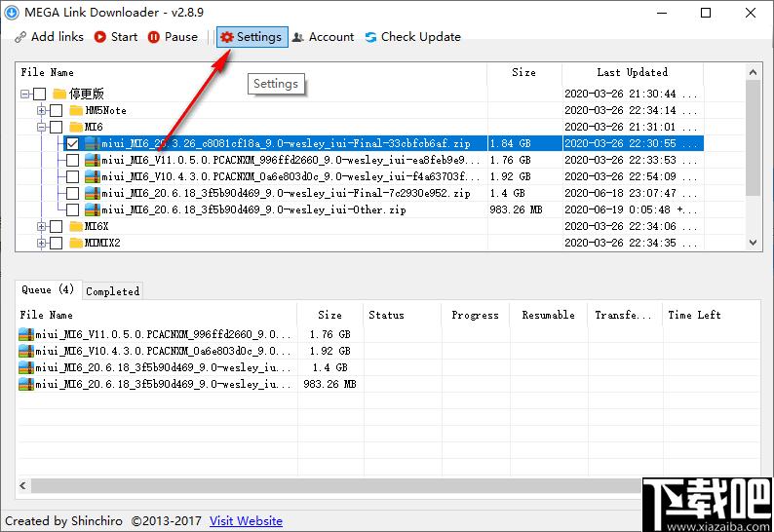This screenshot has width=774, height=532.
Task: Click zip icon of miui_MI6_V10.4.3.0 tree file
Action: tap(93, 176)
